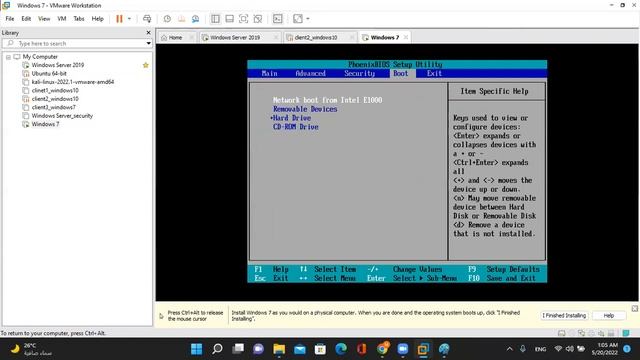Click the Help button in the install bar
640x360 pixels.
point(609,316)
